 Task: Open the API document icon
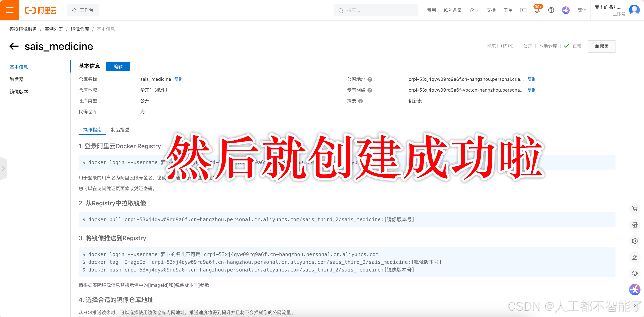[635, 225]
